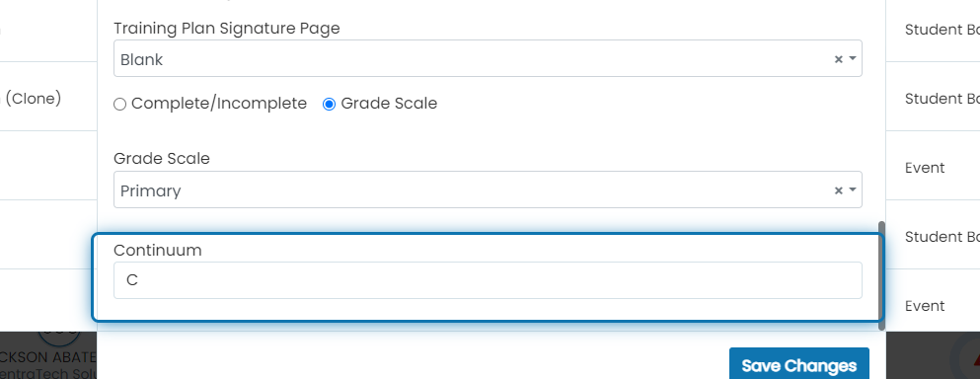This screenshot has width=980, height=379.
Task: Select the Complete/Incomplete radio button
Action: [119, 105]
